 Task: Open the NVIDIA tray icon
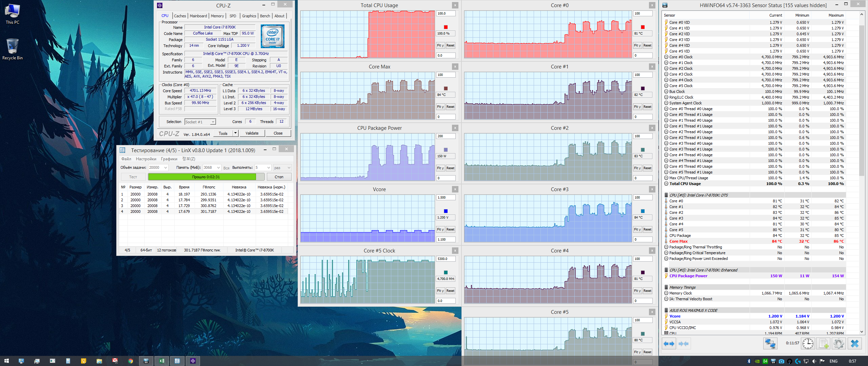(x=757, y=361)
